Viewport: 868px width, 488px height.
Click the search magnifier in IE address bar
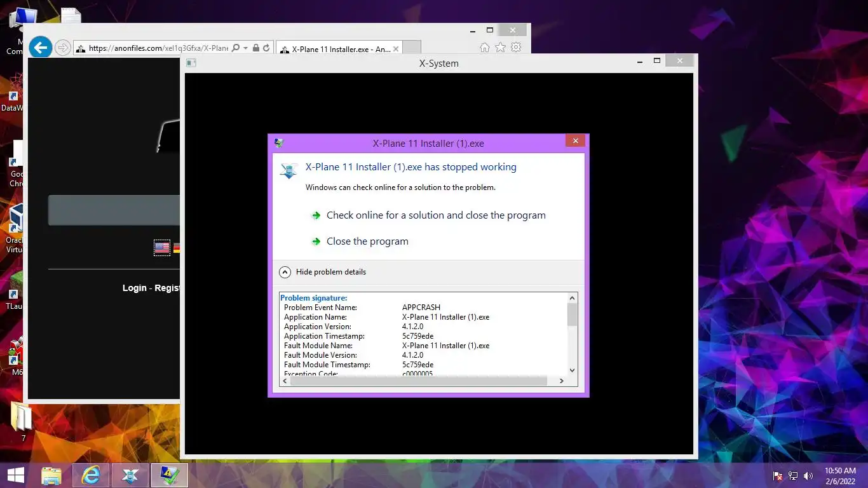pyautogui.click(x=236, y=48)
